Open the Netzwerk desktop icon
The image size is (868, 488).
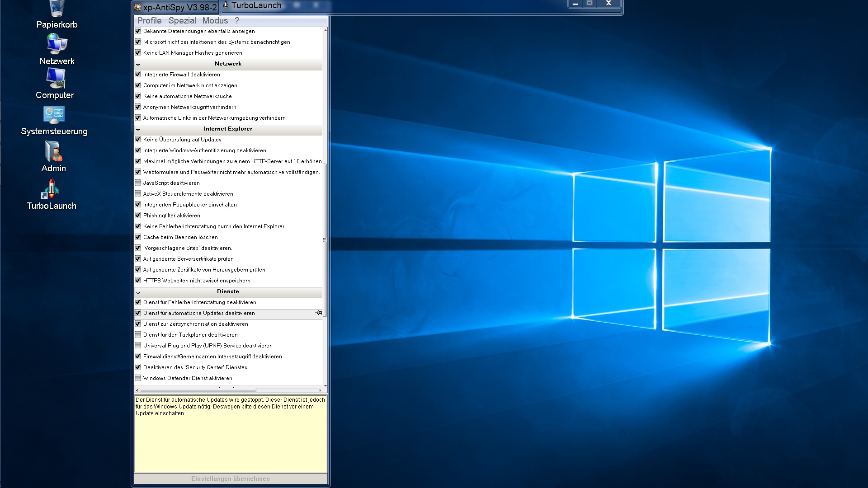click(57, 45)
